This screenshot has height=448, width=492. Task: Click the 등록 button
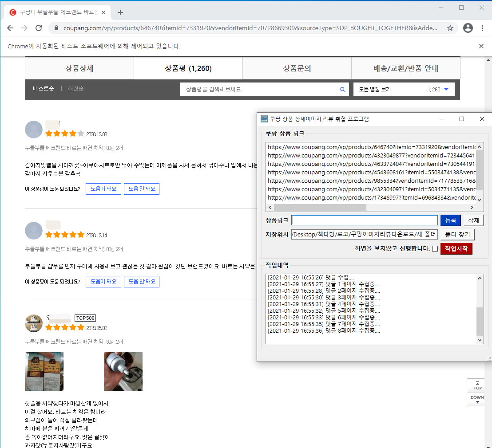[451, 220]
